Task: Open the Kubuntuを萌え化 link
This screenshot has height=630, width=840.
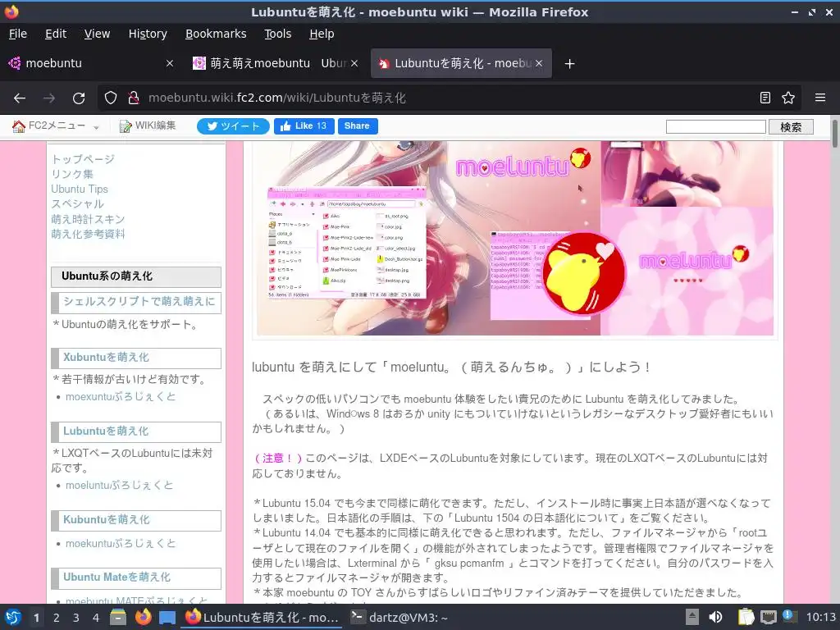Action: pos(107,519)
